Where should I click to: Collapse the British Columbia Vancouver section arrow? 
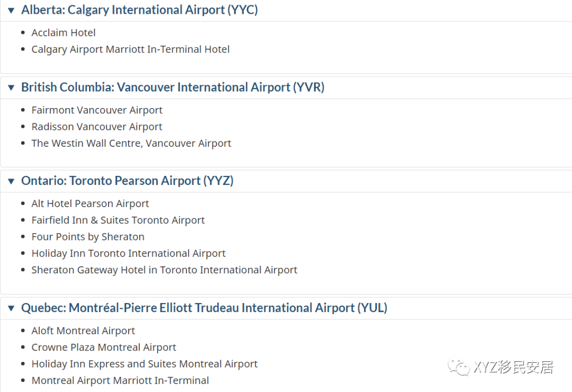[11, 88]
